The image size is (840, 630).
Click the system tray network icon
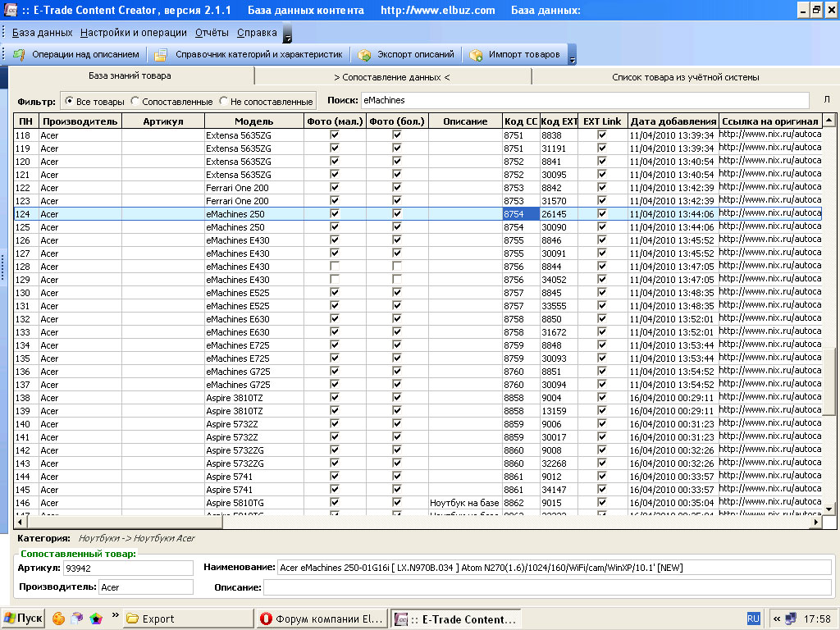point(790,619)
